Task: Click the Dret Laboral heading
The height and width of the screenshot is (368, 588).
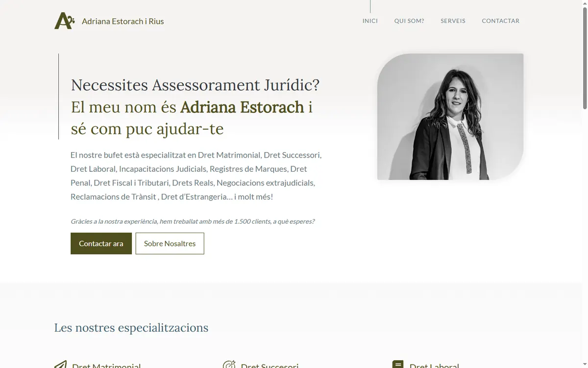Action: pos(434,366)
